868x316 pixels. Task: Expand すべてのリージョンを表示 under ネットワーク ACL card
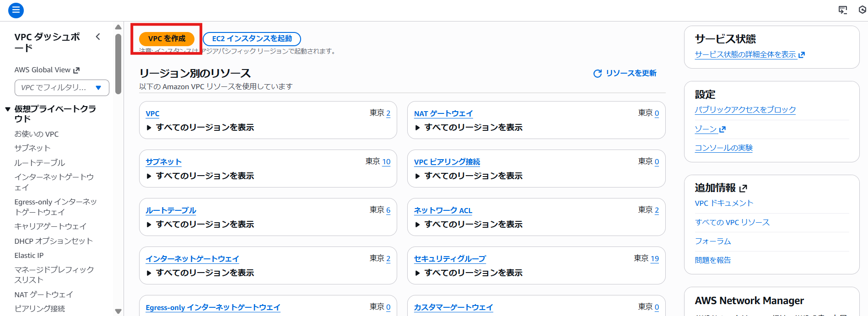(x=469, y=225)
